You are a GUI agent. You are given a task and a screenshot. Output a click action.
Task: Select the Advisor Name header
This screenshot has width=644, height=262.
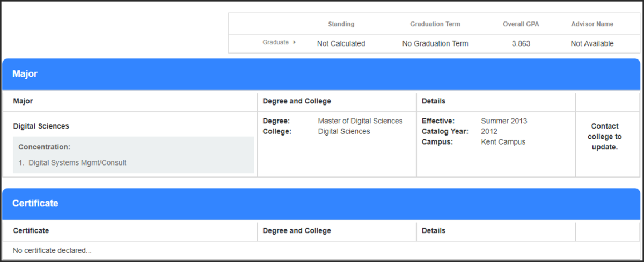coord(592,24)
